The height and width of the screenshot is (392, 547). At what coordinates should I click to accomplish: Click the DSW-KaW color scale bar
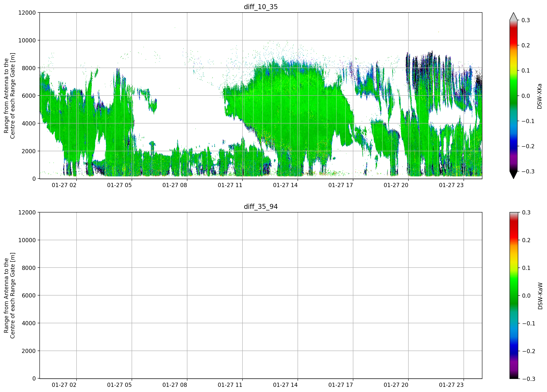click(513, 295)
